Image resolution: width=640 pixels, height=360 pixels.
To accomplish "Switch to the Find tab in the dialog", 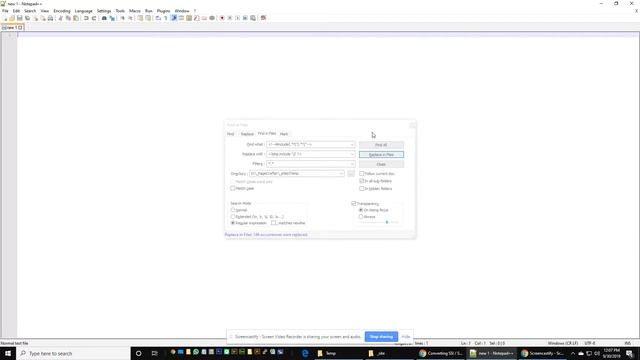I will pyautogui.click(x=231, y=134).
